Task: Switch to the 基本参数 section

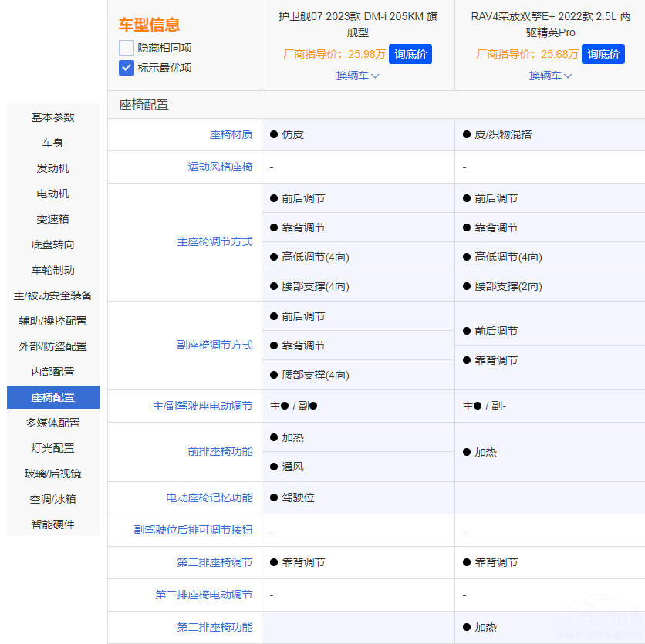Action: (52, 117)
